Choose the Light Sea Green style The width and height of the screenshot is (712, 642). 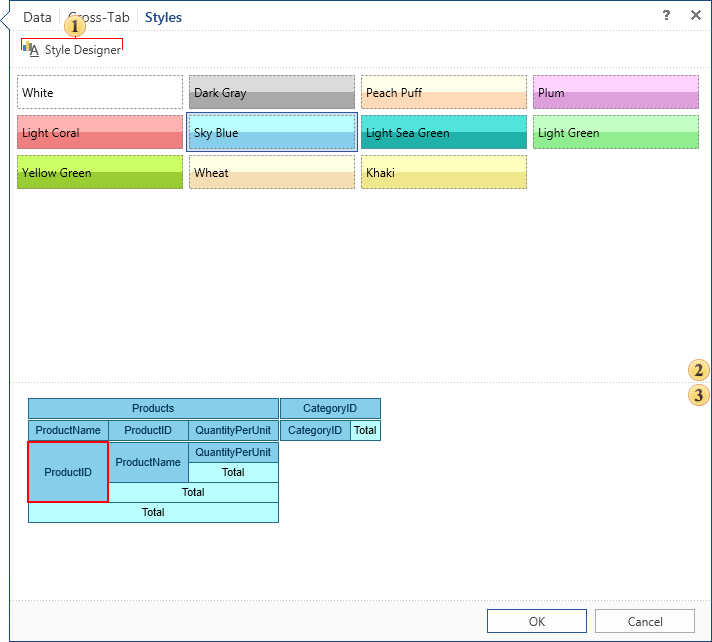coord(444,132)
